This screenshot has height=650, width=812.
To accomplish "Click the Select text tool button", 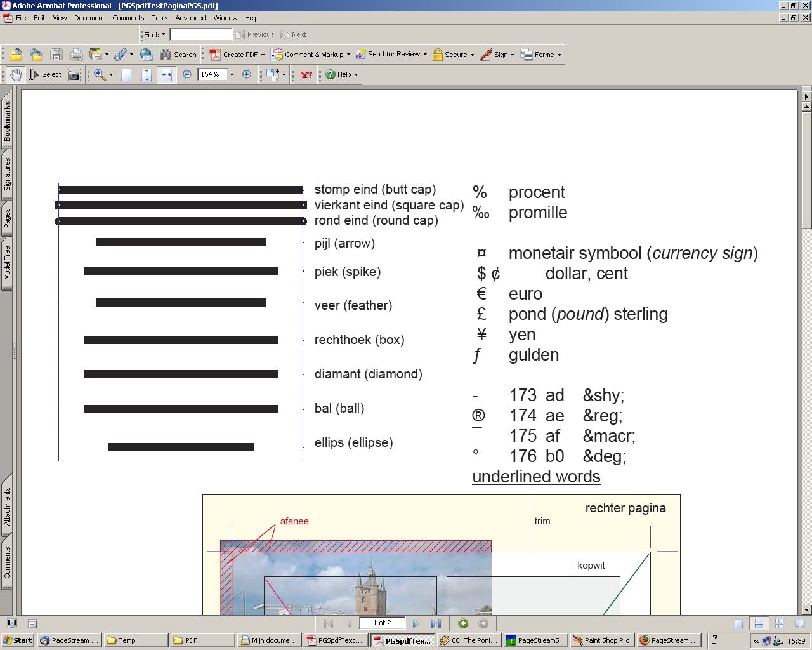I will (x=45, y=75).
